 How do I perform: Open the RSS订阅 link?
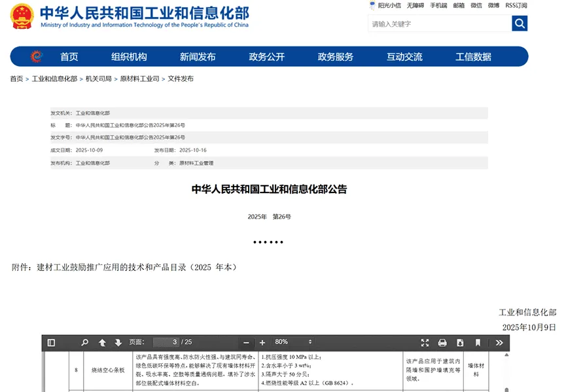516,5
